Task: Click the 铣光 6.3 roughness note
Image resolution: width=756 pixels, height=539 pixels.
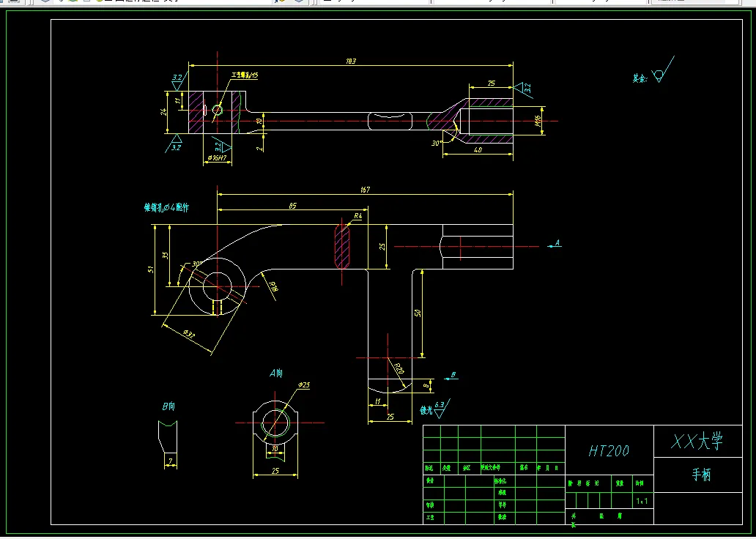Action: click(x=434, y=409)
